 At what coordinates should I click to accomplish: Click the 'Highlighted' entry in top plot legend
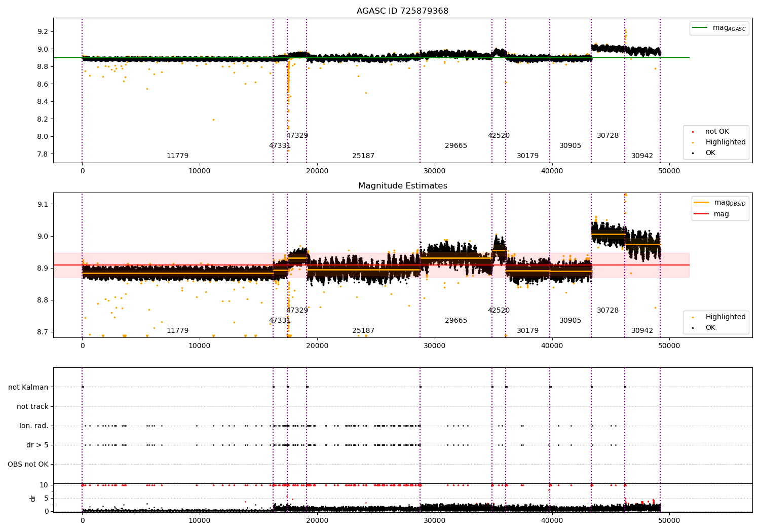click(725, 142)
